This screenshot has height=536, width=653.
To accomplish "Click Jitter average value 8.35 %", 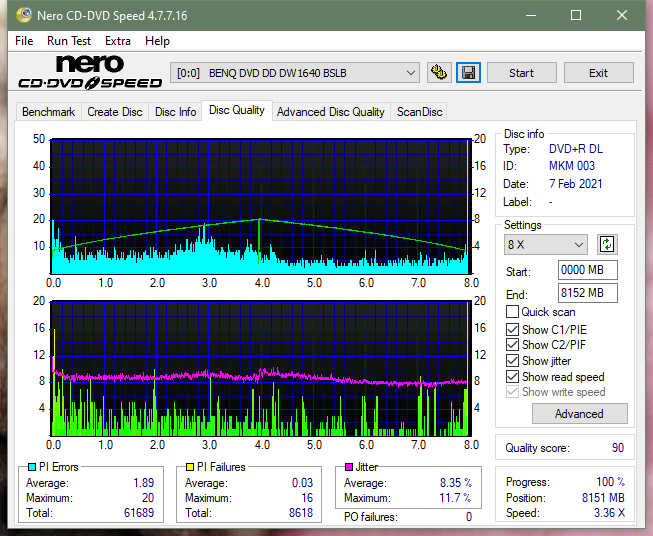I will [x=456, y=483].
